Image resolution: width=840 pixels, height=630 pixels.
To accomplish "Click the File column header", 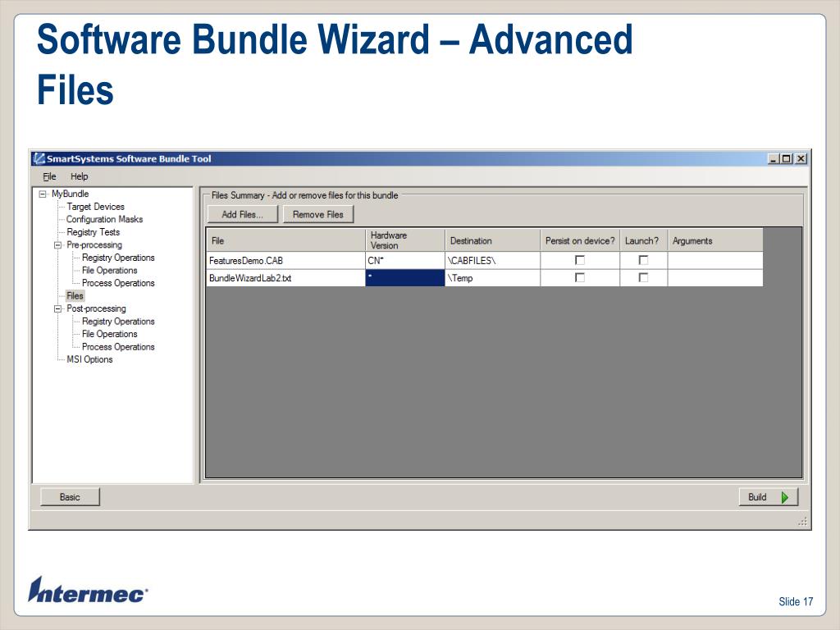I will click(285, 240).
